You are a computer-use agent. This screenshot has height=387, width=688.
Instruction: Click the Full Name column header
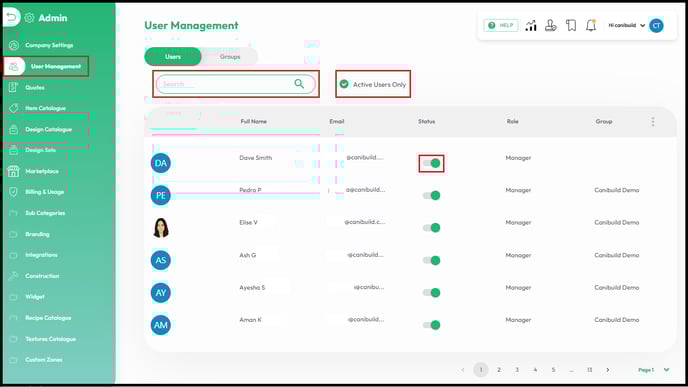[254, 122]
